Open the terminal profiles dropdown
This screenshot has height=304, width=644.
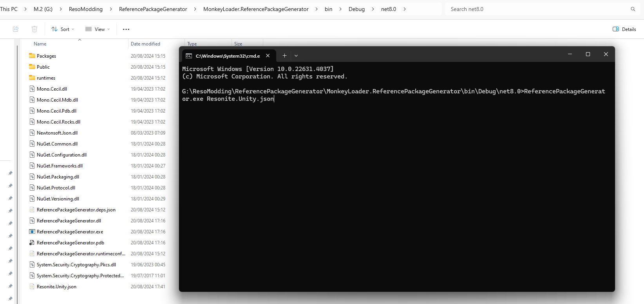point(296,56)
